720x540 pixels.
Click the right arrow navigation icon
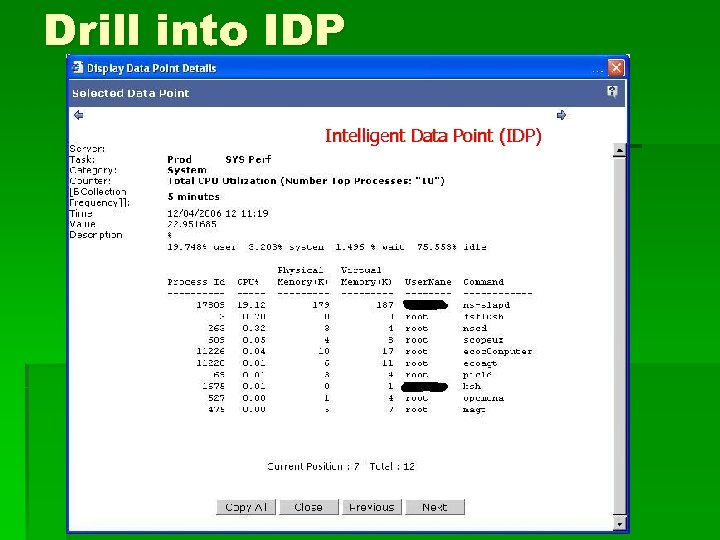pyautogui.click(x=561, y=115)
